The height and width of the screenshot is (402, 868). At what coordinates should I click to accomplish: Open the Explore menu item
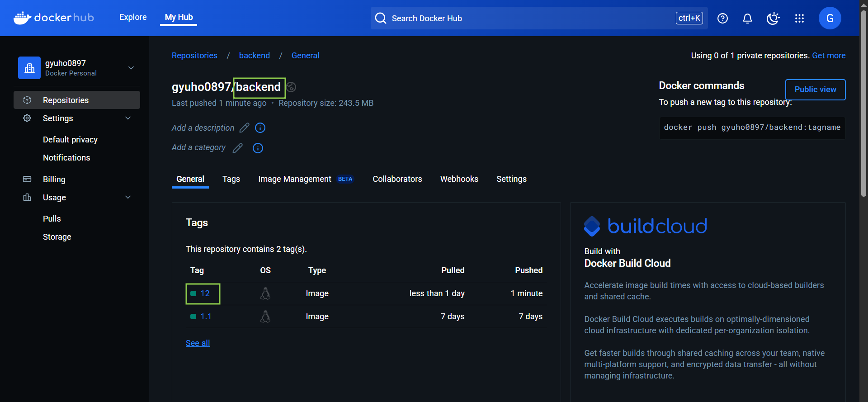click(133, 17)
